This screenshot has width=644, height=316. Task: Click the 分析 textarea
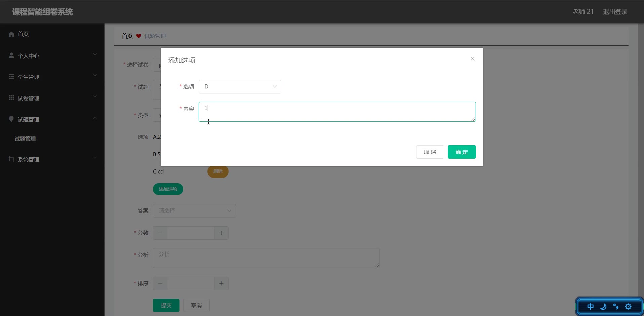266,258
